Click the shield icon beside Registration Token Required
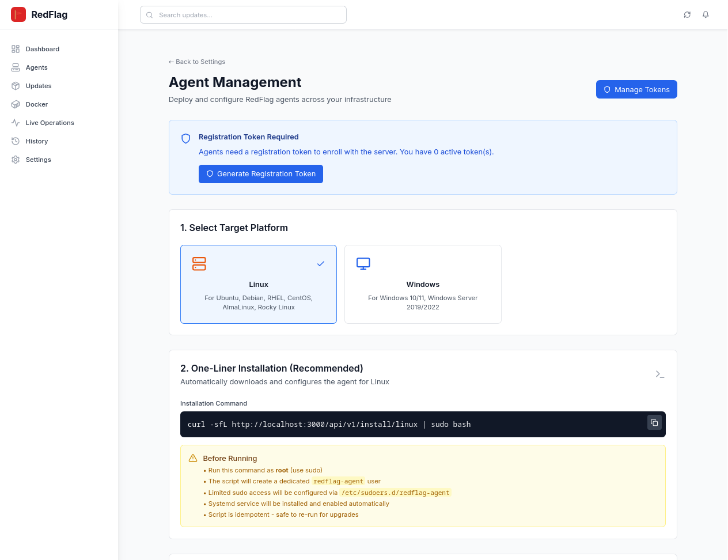728x560 pixels. point(185,138)
